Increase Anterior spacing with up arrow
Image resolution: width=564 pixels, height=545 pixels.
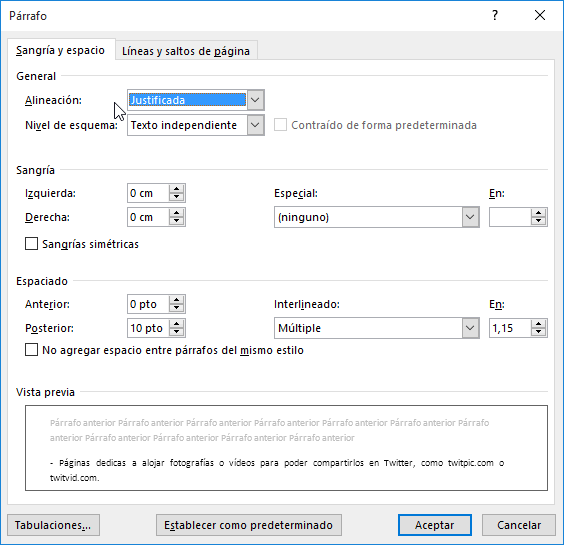177,300
